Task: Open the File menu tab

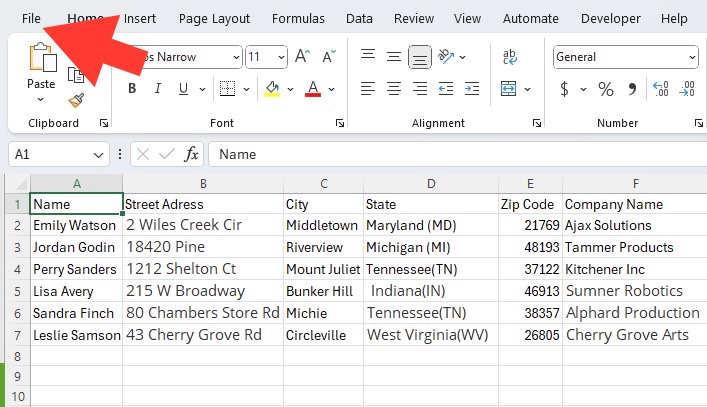Action: coord(31,18)
